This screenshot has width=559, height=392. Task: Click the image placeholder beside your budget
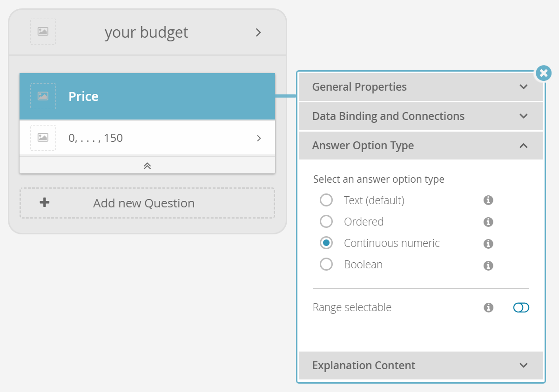[43, 32]
